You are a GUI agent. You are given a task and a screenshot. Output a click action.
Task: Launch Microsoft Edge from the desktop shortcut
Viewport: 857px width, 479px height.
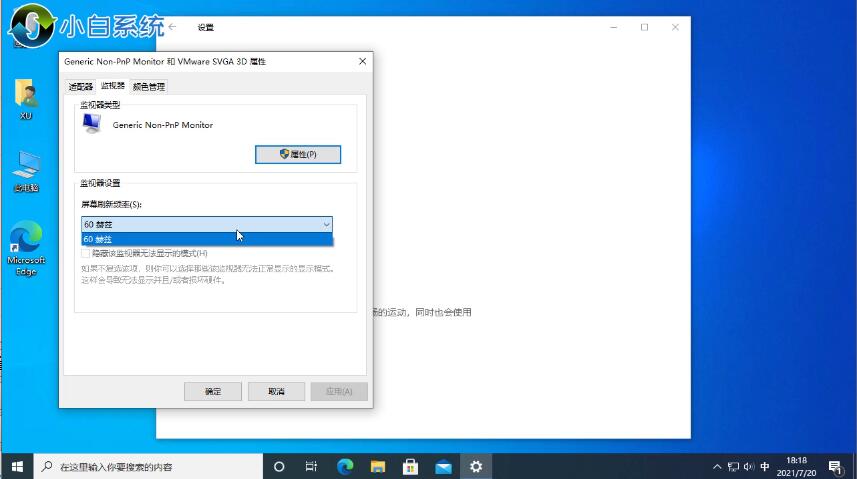pyautogui.click(x=26, y=248)
